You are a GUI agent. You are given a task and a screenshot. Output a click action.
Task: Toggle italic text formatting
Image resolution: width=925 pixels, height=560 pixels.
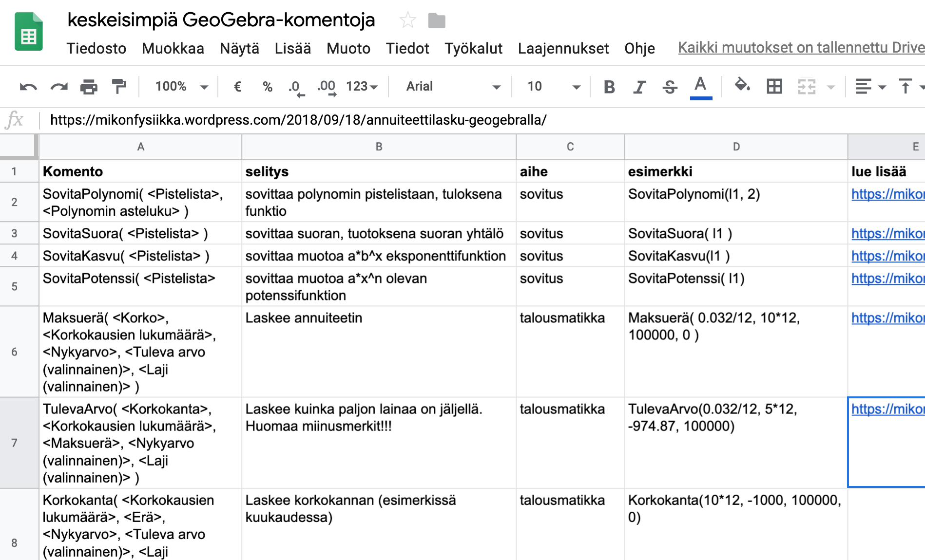(639, 87)
